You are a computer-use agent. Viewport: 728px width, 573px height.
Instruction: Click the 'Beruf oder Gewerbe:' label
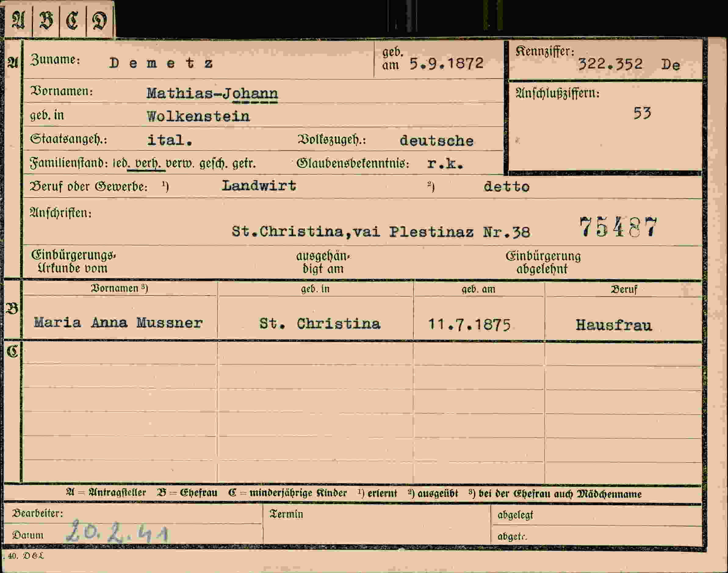point(88,186)
